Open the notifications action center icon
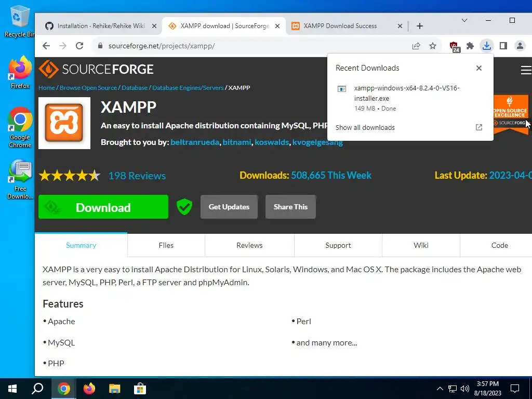 (515, 389)
